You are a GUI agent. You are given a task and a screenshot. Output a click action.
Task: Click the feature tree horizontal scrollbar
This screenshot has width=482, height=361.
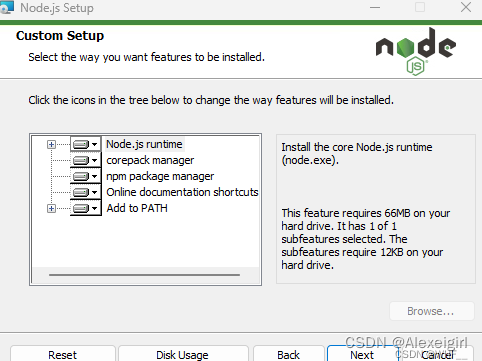[x=144, y=275]
